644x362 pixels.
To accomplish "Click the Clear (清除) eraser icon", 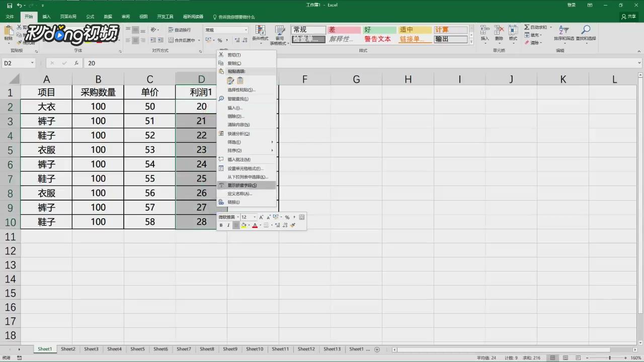I will click(x=527, y=43).
